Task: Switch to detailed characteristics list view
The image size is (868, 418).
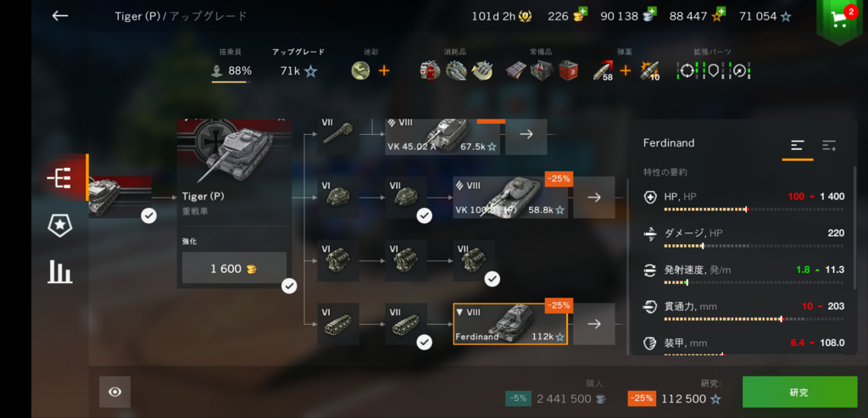Action: [x=829, y=146]
